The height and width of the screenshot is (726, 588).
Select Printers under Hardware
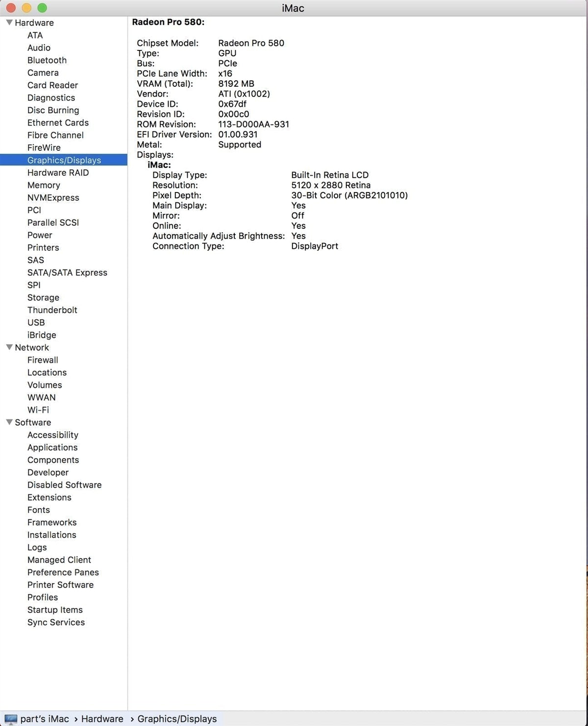coord(43,247)
